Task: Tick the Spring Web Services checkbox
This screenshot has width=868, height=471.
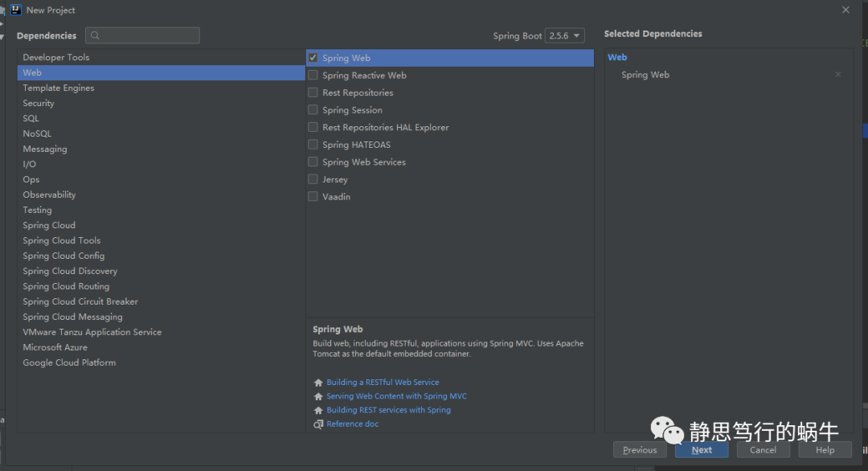Action: click(x=313, y=162)
